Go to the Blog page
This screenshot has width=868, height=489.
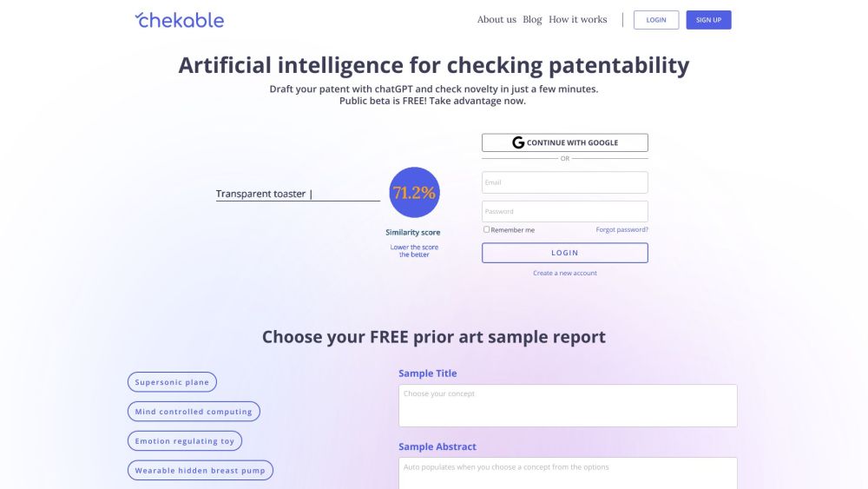click(532, 19)
